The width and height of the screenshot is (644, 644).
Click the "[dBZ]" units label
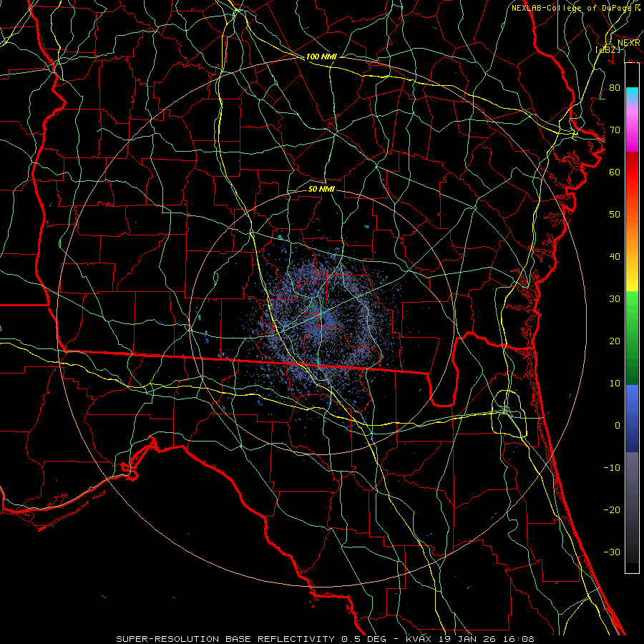pos(608,49)
